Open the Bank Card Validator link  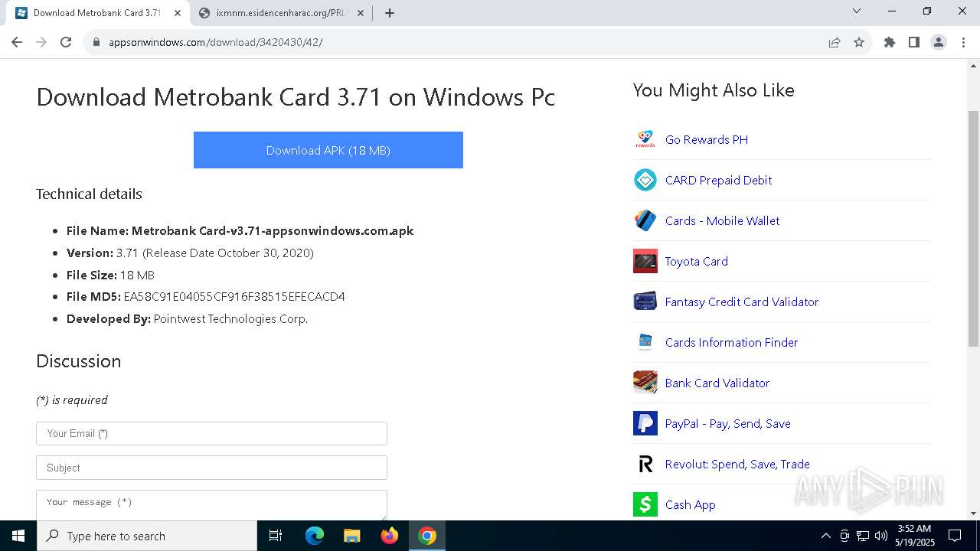[x=717, y=383]
